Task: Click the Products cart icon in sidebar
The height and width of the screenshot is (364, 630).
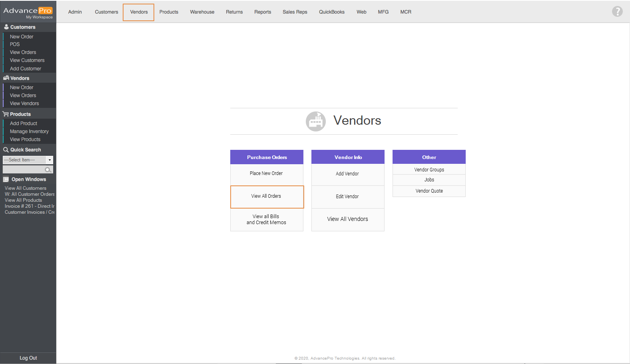Action: (x=6, y=114)
